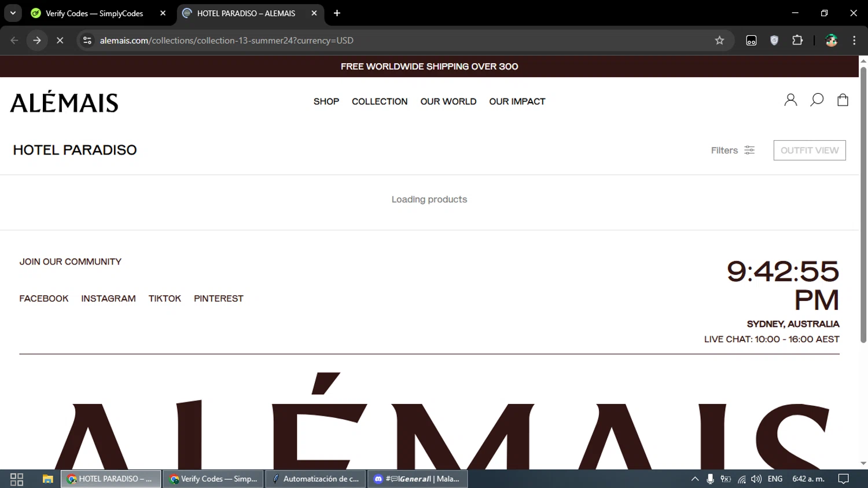View site information icon in address bar
868x488 pixels.
click(87, 41)
